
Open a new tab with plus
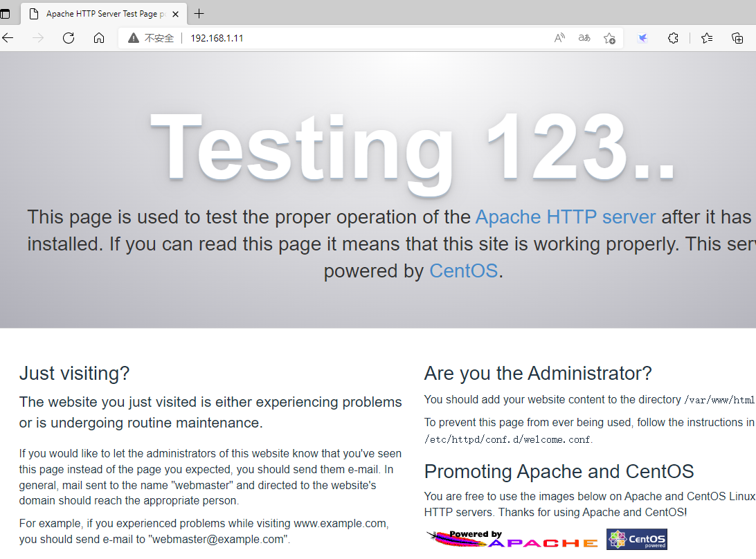pyautogui.click(x=199, y=14)
